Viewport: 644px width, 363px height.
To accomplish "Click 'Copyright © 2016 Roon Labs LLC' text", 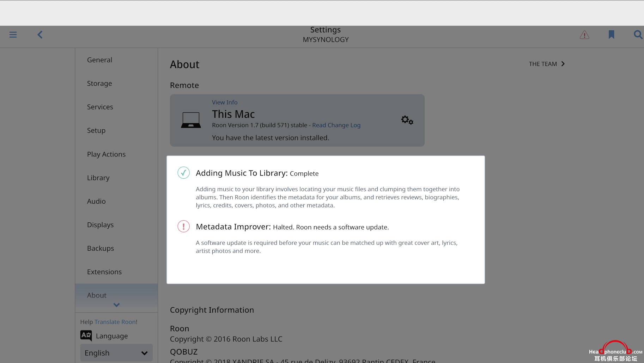I will (x=226, y=339).
